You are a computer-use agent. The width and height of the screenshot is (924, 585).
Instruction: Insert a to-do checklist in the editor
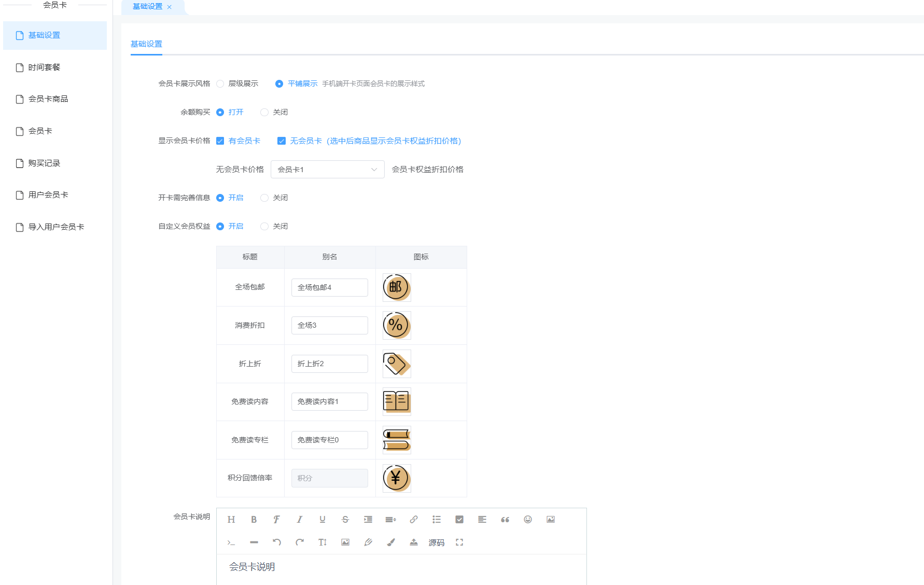tap(459, 520)
